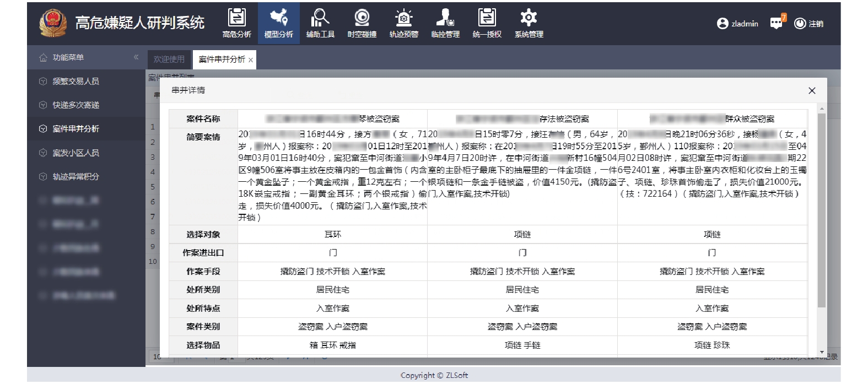Click the 高危嫌疑人研判系统 title

[140, 23]
